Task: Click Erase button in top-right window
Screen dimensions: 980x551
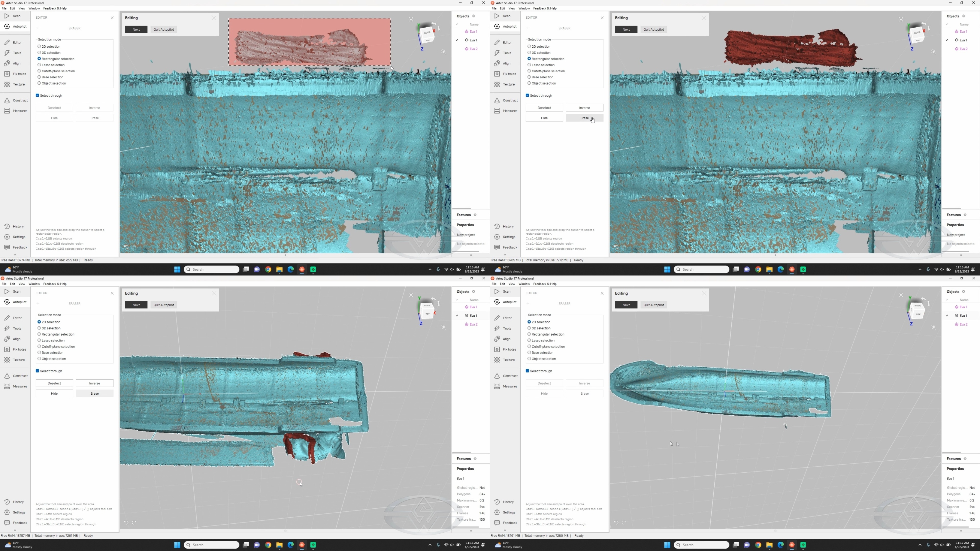Action: pyautogui.click(x=584, y=118)
